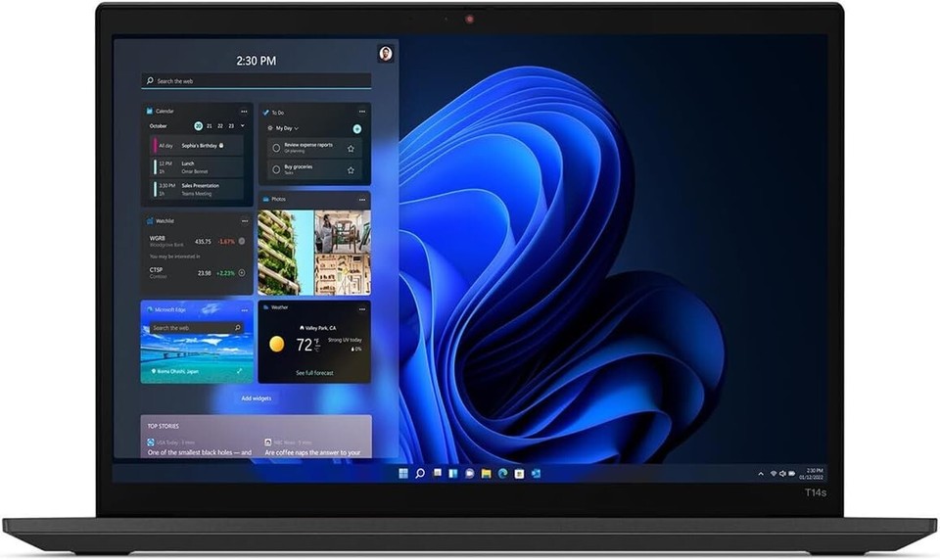This screenshot has height=560, width=940.
Task: Click the Search the web field
Action: pyautogui.click(x=257, y=81)
